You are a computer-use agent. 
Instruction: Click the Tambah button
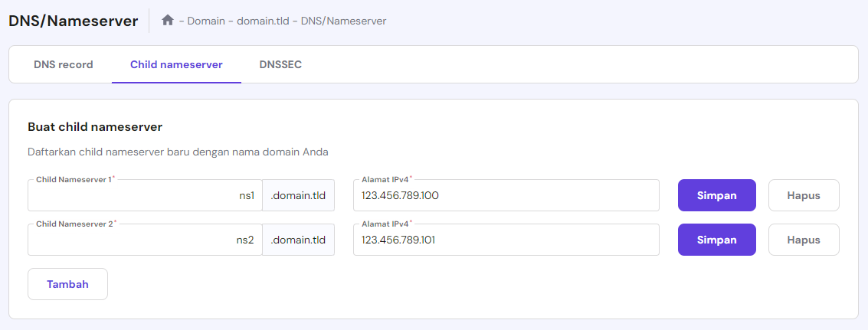pos(67,284)
